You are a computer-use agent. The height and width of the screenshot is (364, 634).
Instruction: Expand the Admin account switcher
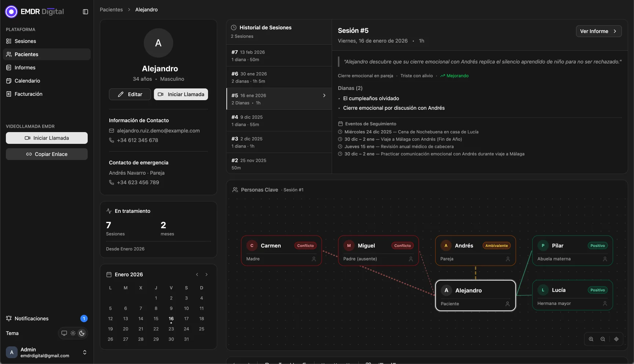point(85,352)
